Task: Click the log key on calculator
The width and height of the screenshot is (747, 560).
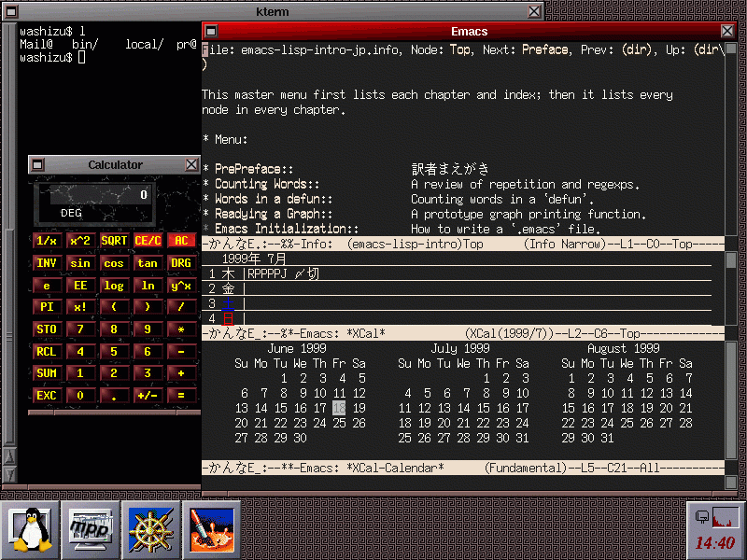Action: tap(114, 286)
